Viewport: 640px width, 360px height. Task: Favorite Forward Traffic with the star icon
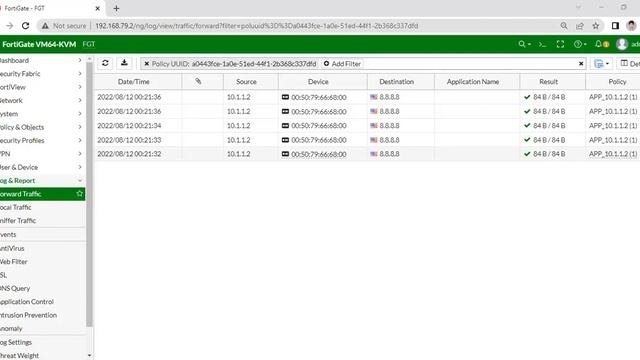point(80,194)
